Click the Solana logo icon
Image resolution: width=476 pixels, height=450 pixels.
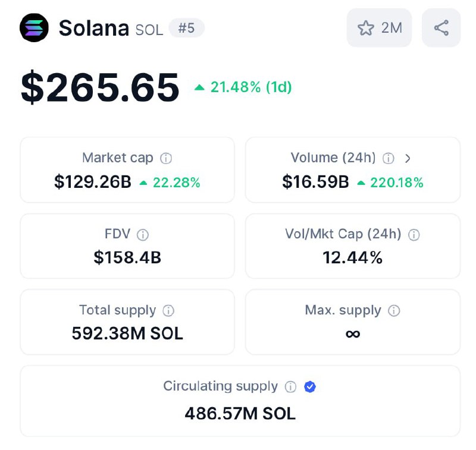tap(34, 27)
